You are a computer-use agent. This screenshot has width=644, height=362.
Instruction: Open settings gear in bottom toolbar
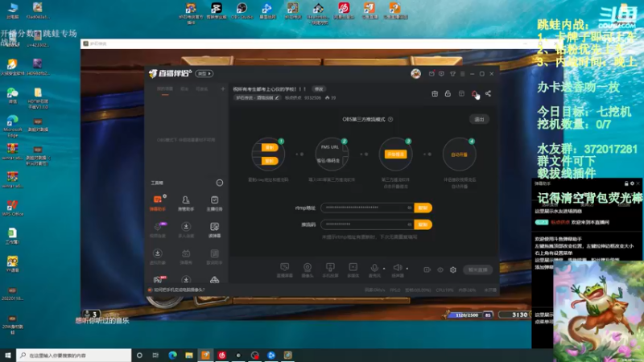[x=453, y=269]
